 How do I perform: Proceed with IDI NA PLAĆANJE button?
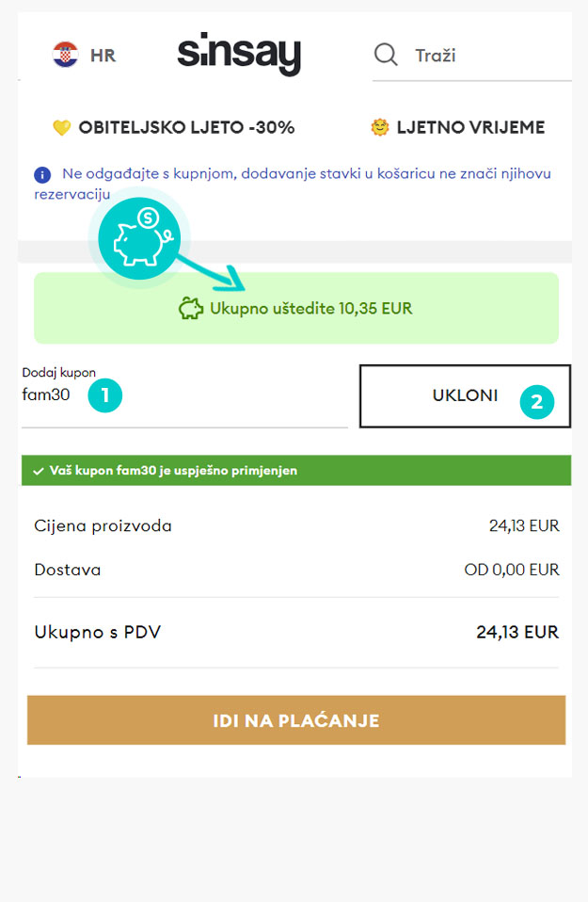pos(296,720)
